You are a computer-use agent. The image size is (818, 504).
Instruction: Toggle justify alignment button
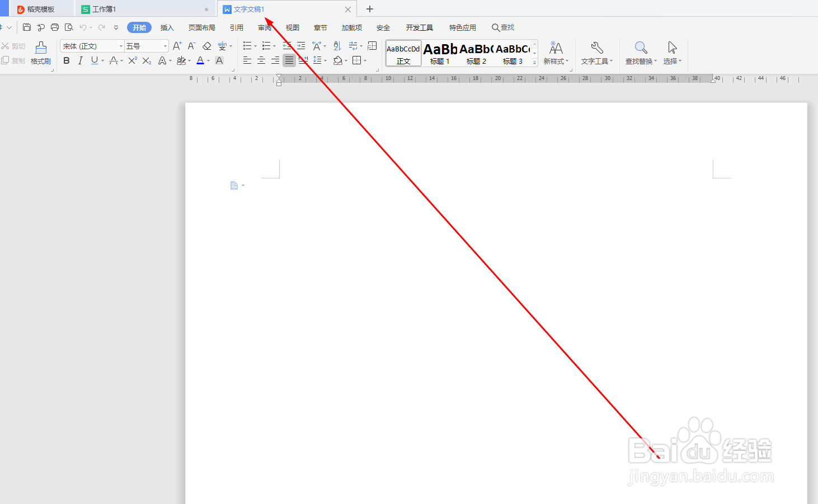(289, 60)
